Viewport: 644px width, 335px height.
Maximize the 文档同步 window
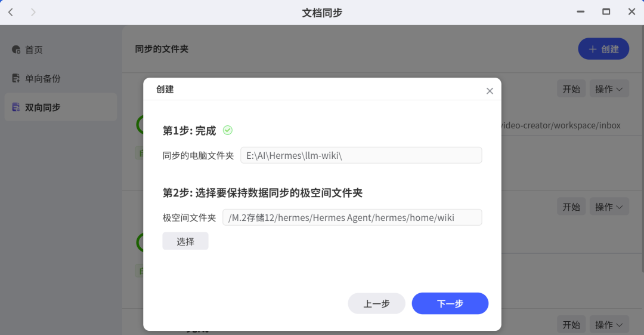pyautogui.click(x=606, y=12)
